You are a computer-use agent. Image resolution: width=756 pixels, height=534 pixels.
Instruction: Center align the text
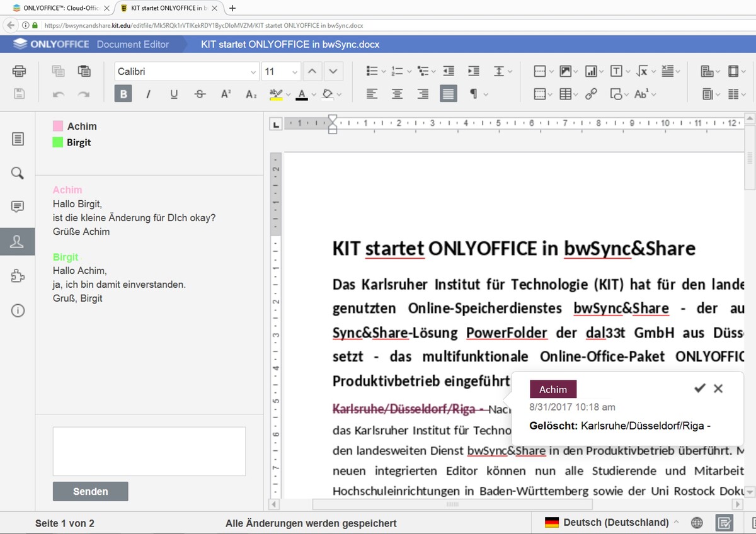point(398,94)
